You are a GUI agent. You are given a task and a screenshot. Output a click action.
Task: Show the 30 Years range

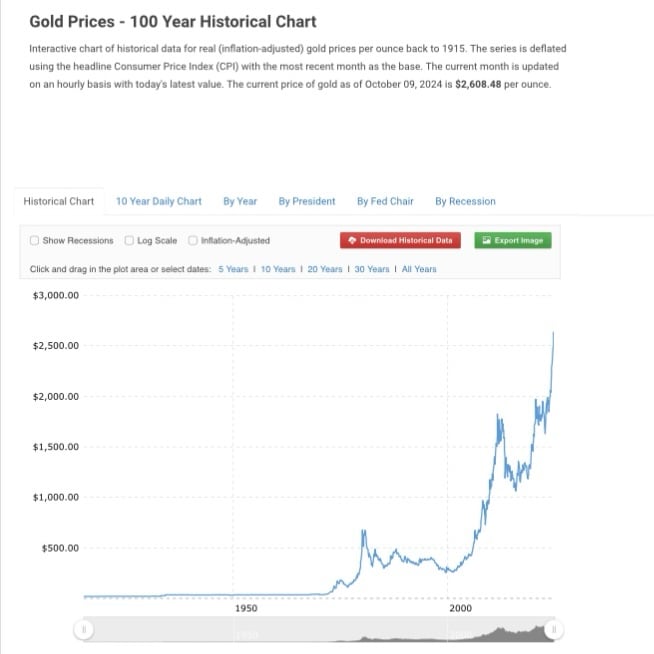(372, 269)
